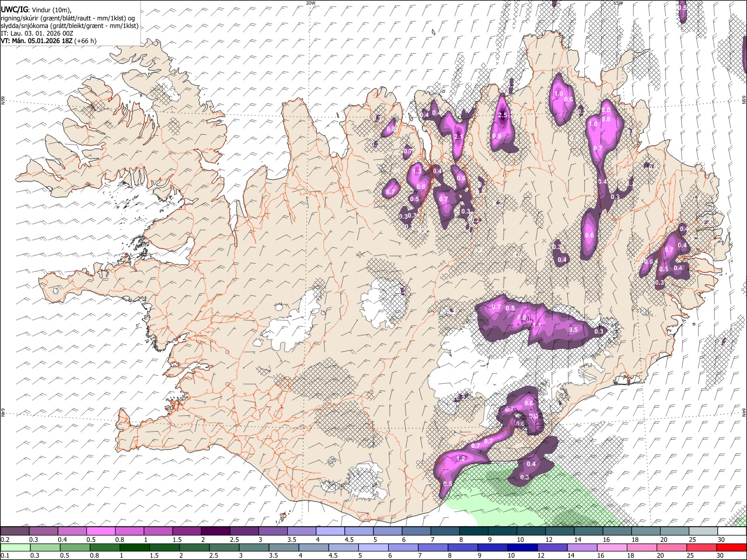
Task: Pick the dark green 1 swatch on the lower scale
Action: click(134, 547)
